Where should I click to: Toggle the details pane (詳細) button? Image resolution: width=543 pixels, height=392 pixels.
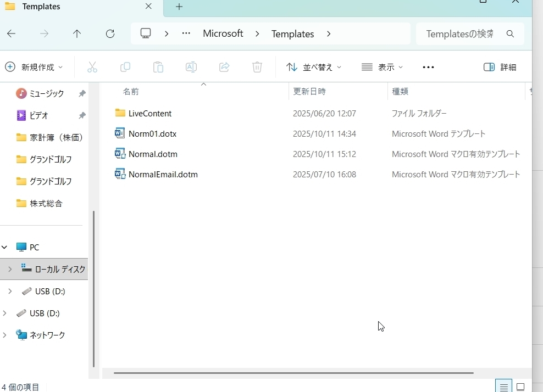(500, 67)
